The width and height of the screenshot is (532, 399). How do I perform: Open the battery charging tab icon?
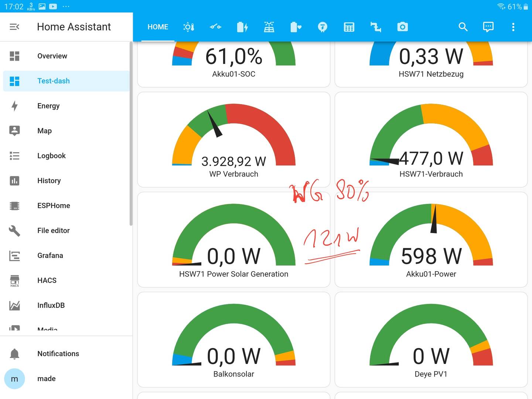242,27
